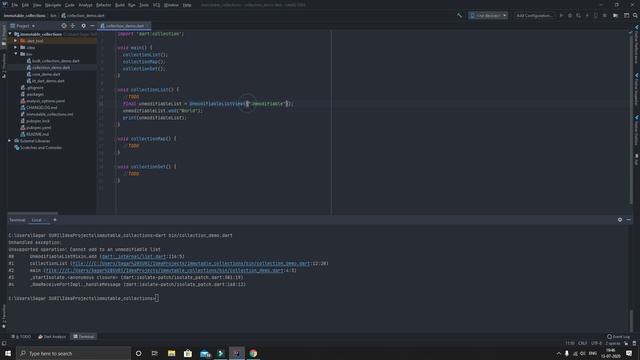Expand the .dart_tool folder
Viewport: 640px width, 360px height.
[16, 41]
